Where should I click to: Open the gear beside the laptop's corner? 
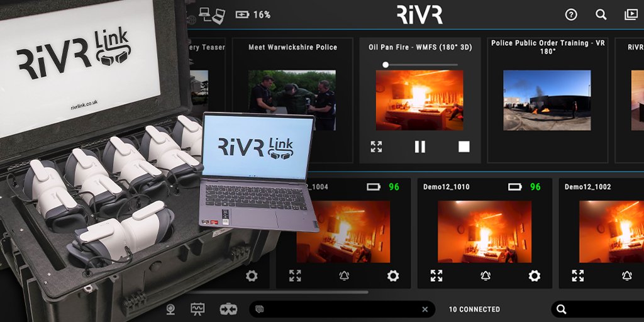[252, 275]
